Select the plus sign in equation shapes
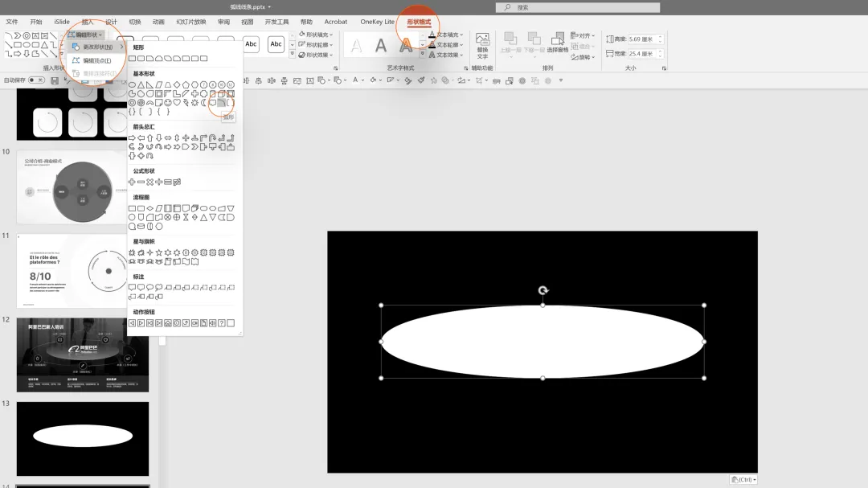This screenshot has height=488, width=868. 132,182
